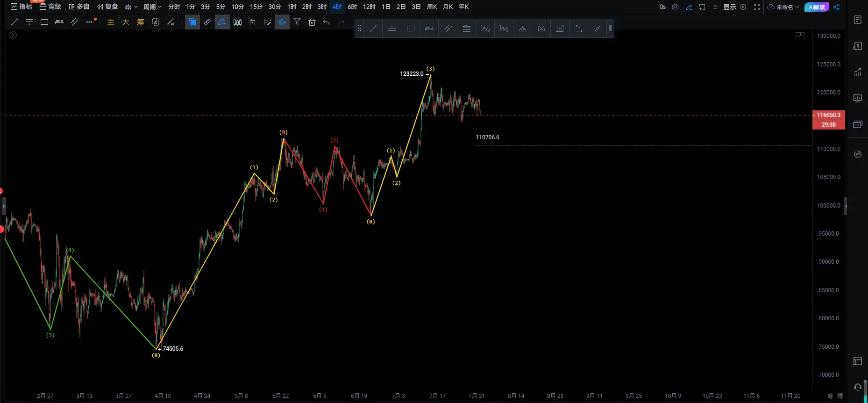The height and width of the screenshot is (403, 868).
Task: Delete drawings with trash icon
Action: (x=312, y=22)
